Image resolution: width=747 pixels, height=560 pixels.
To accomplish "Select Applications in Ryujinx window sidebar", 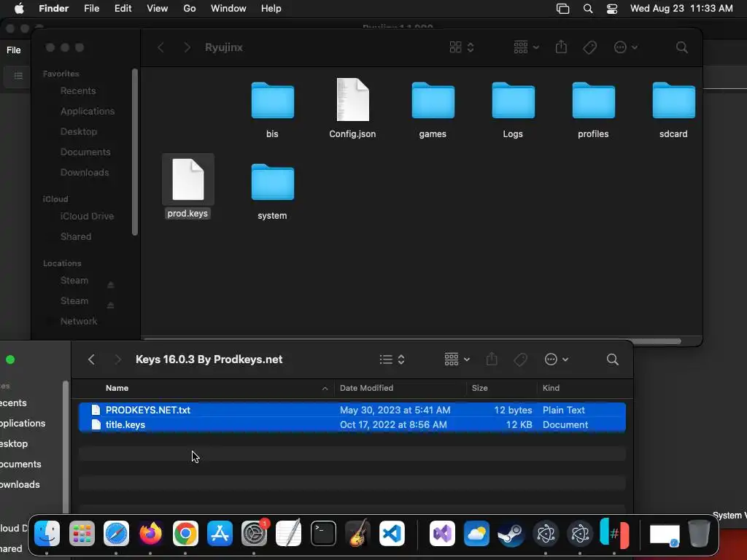I will tap(88, 111).
